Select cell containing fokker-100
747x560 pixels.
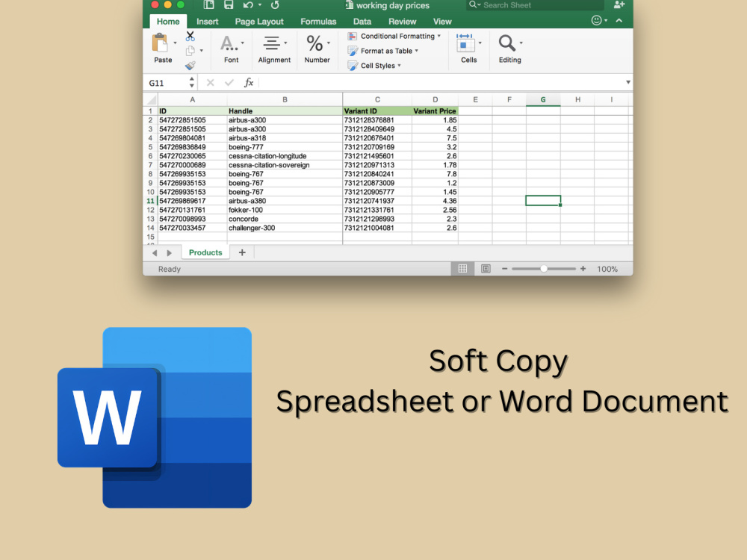click(x=285, y=210)
